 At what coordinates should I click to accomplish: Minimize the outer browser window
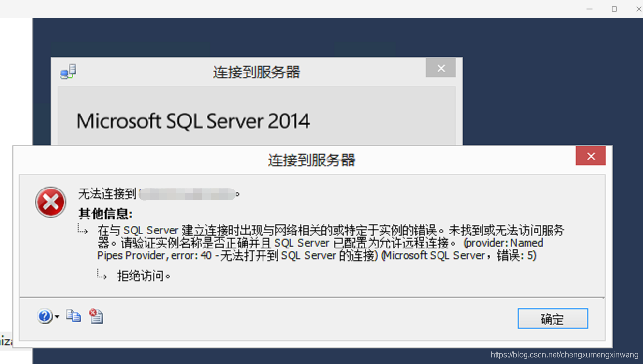click(589, 9)
